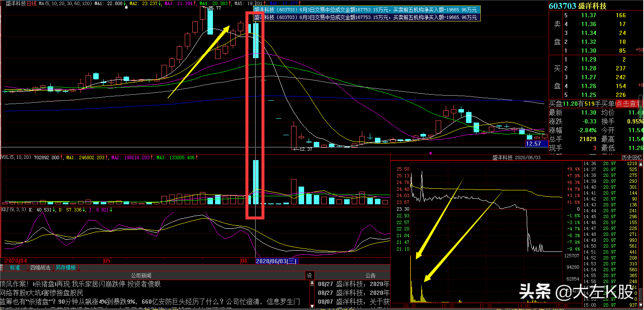The image size is (644, 310).
Task: Click the 公司新闻 panel header
Action: pyautogui.click(x=141, y=275)
